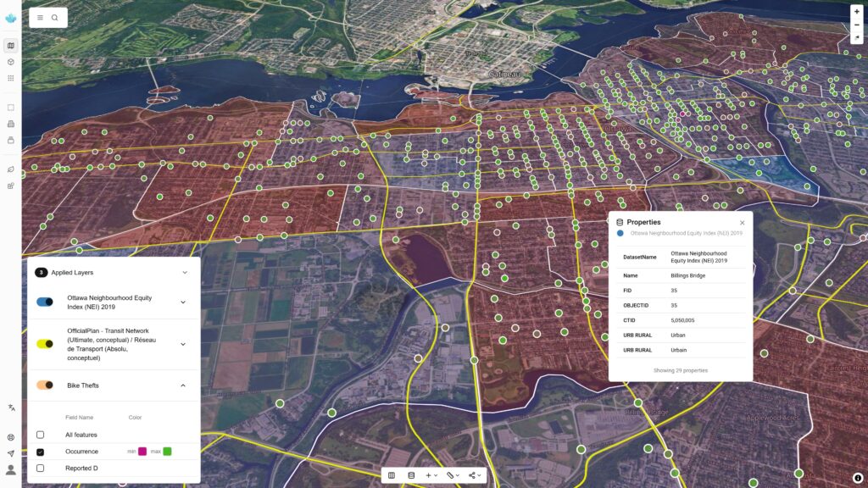Viewport: 868px width, 488px height.
Task: Select the 3D cube icon in the sidebar
Action: [10, 62]
